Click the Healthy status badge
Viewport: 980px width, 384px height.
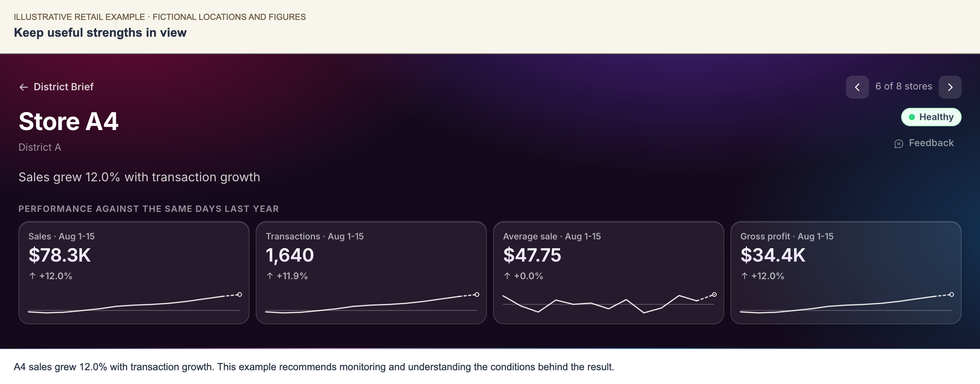tap(931, 117)
